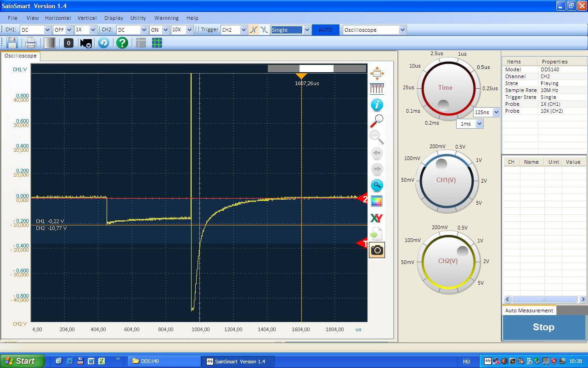Take a screenshot with the camera icon

point(377,250)
